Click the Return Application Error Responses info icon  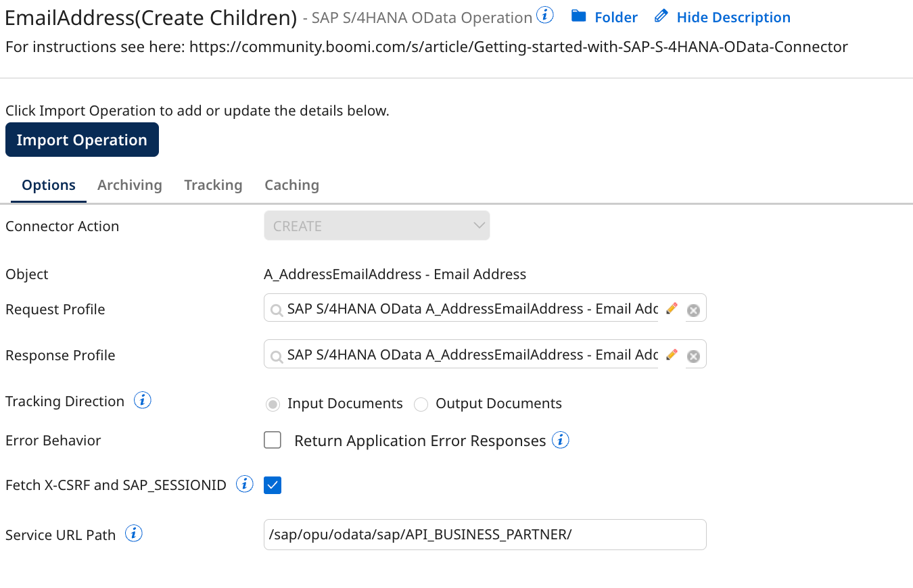pyautogui.click(x=561, y=439)
